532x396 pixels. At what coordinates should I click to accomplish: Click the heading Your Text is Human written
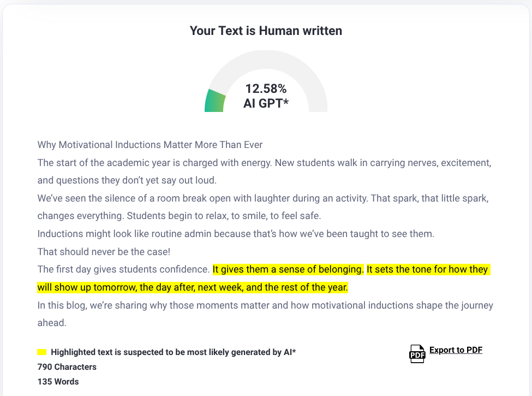click(266, 31)
